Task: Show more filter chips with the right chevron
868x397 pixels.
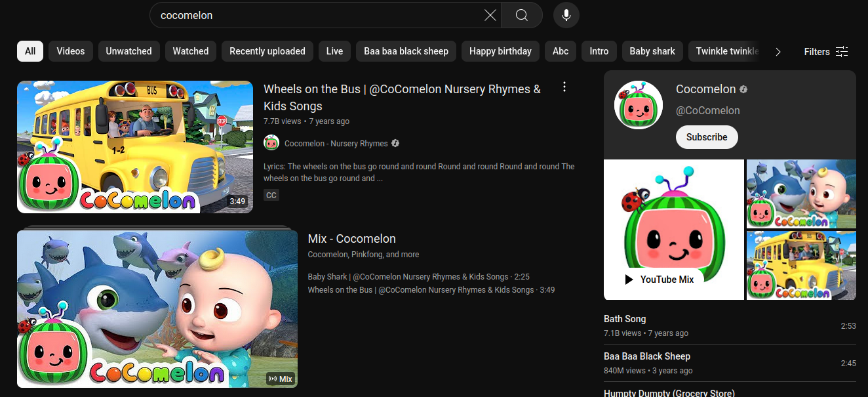Action: click(778, 52)
